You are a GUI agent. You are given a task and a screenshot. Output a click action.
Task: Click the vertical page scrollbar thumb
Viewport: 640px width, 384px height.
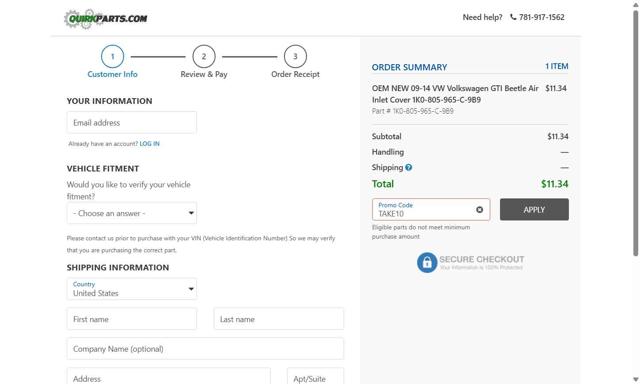[x=636, y=133]
